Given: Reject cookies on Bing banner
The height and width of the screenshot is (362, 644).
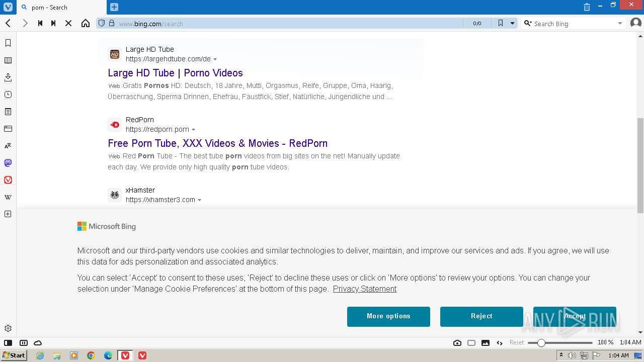Looking at the screenshot, I should point(481,316).
